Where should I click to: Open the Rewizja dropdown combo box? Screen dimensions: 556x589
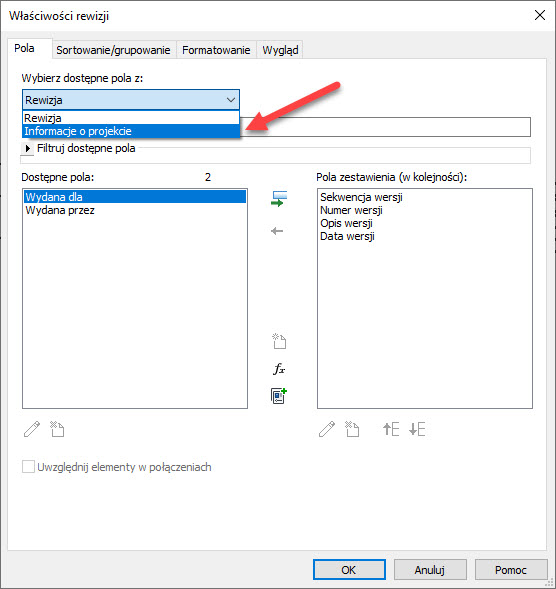click(131, 100)
